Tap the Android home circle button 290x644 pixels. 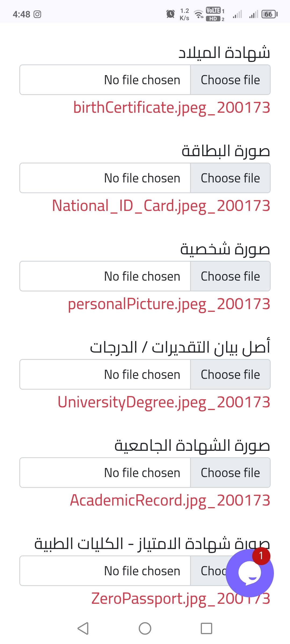[145, 628]
